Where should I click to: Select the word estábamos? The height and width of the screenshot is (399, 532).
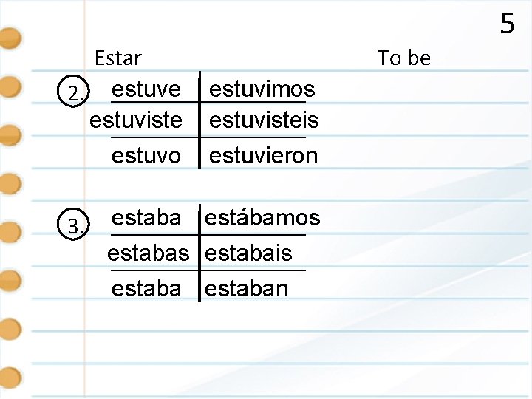click(x=262, y=217)
